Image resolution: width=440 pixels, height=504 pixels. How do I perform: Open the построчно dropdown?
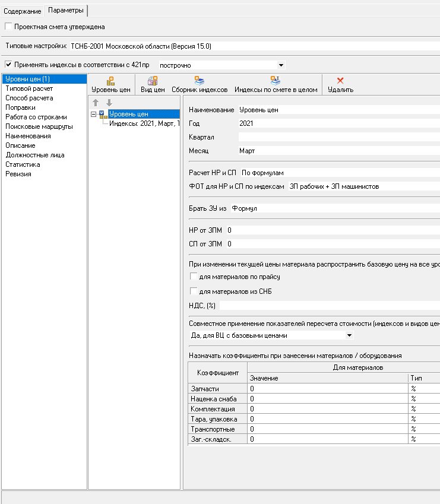281,65
